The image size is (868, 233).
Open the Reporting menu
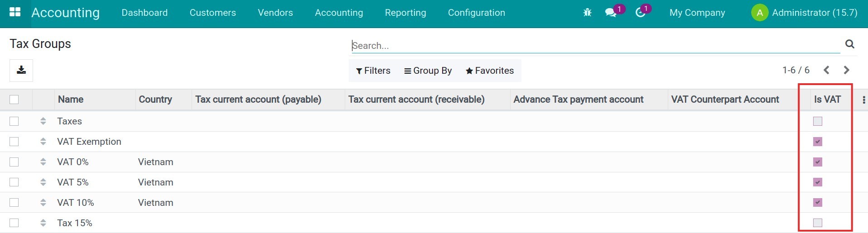pyautogui.click(x=405, y=13)
